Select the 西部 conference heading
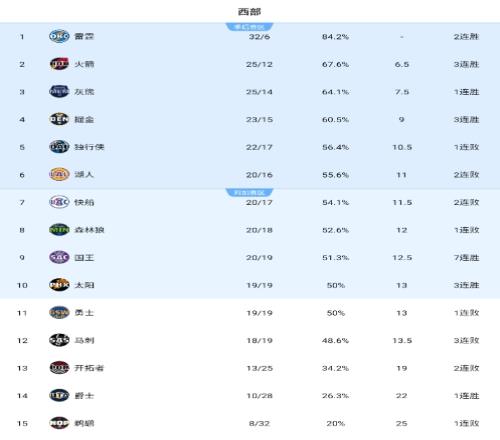Image resolution: width=500 pixels, height=440 pixels. (250, 12)
